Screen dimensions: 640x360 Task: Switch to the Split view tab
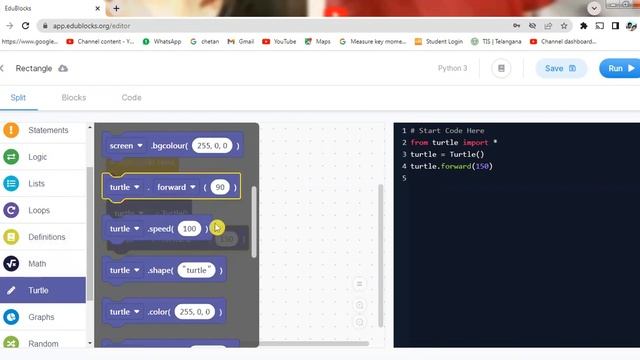18,98
